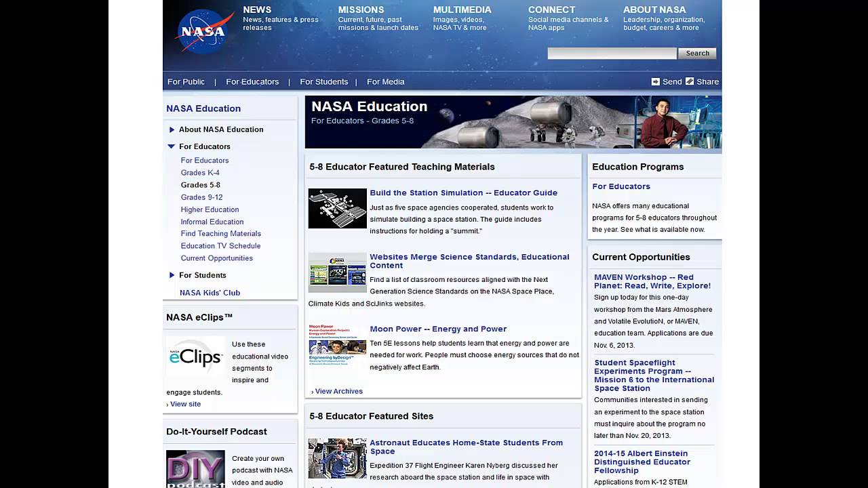This screenshot has width=868, height=488.
Task: Open the ABOUT NASA menu
Action: pyautogui.click(x=654, y=9)
